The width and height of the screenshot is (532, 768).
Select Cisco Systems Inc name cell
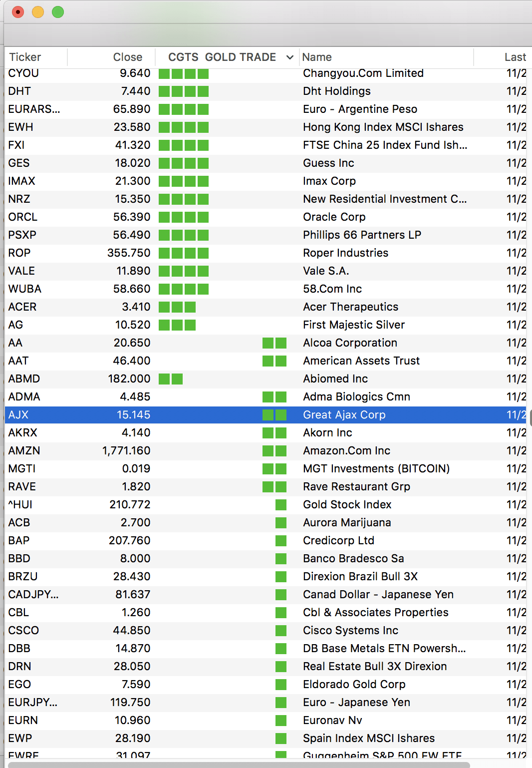coord(350,631)
